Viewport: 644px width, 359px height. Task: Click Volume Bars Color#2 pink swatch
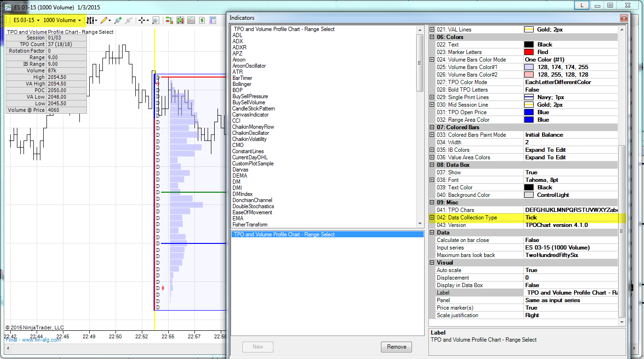[x=529, y=75]
